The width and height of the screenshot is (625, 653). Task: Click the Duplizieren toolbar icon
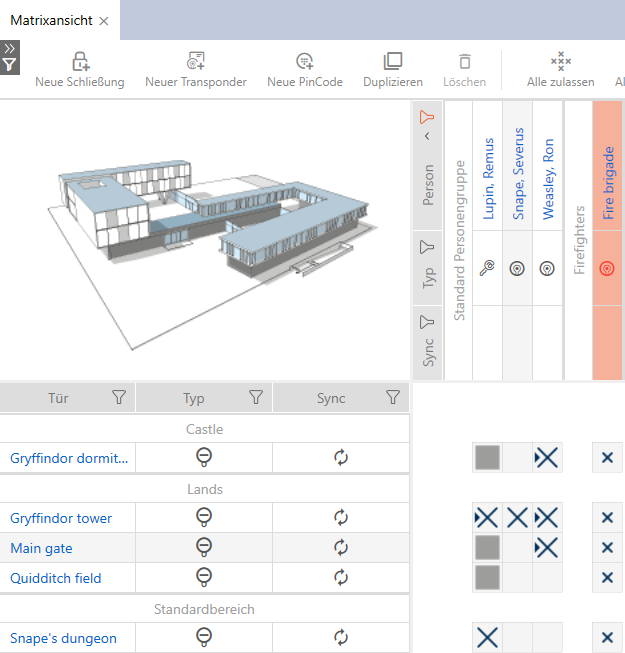(392, 62)
